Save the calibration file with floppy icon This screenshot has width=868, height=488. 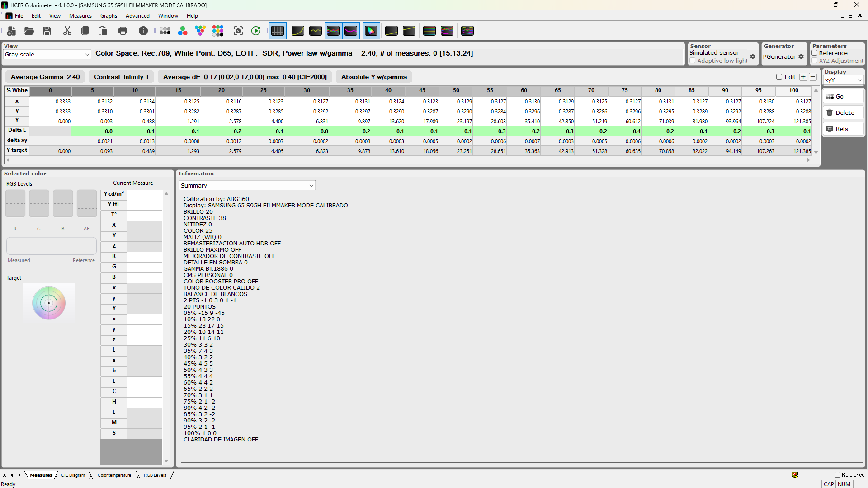point(47,31)
